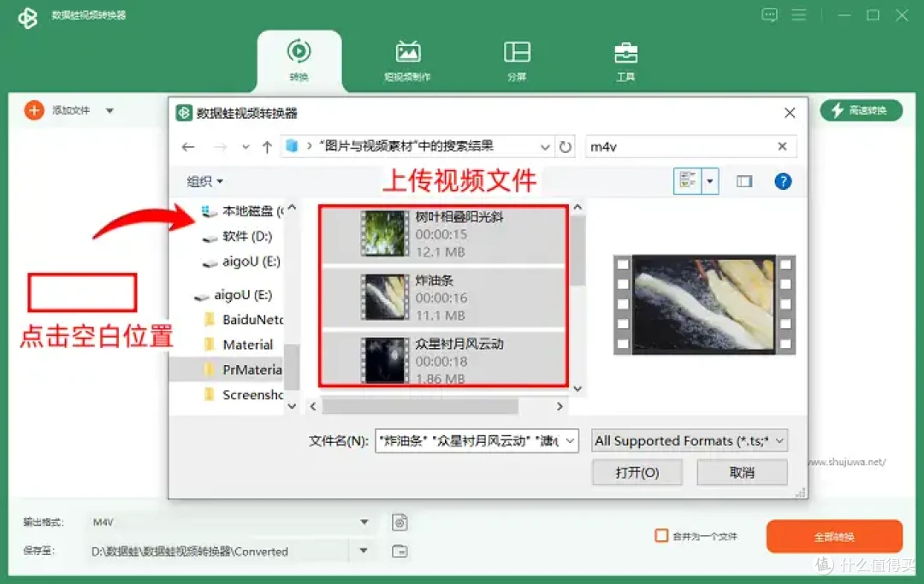Open the 组织 menu
The width and height of the screenshot is (924, 584).
click(x=204, y=181)
